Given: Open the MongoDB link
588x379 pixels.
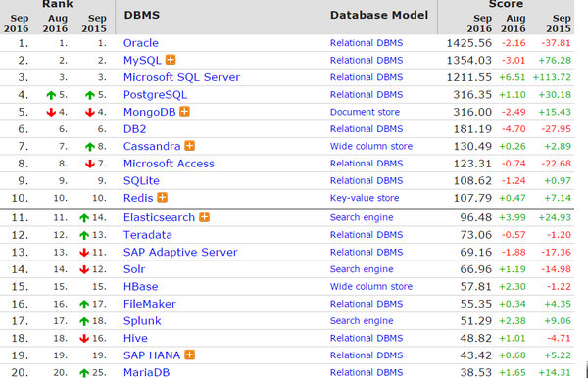Looking at the screenshot, I should click(150, 112).
